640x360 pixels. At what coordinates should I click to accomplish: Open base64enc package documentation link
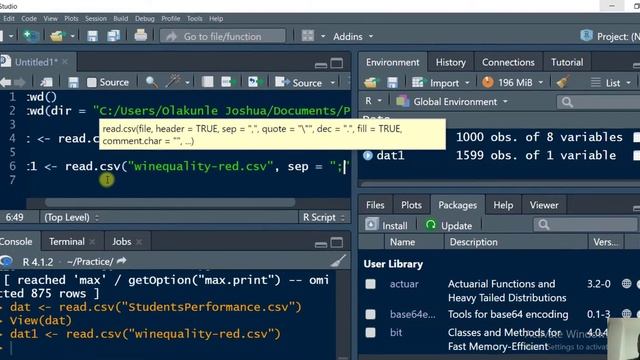[412, 314]
